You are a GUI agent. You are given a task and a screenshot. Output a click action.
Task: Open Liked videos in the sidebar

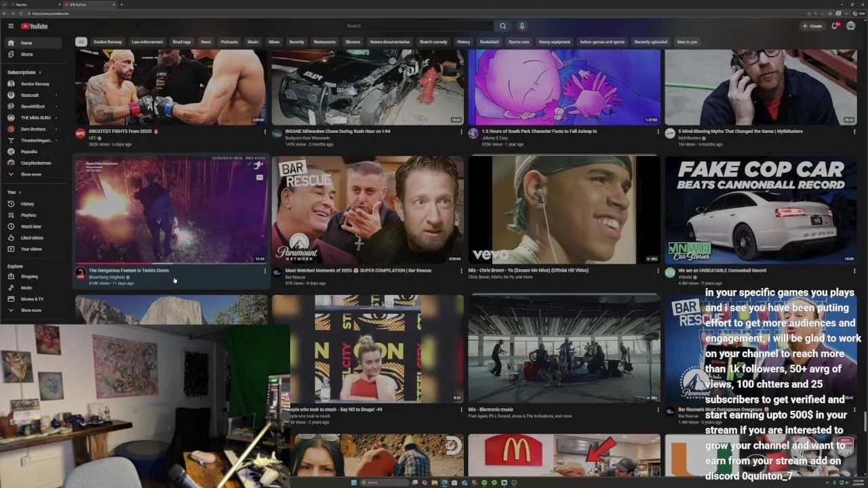point(34,238)
